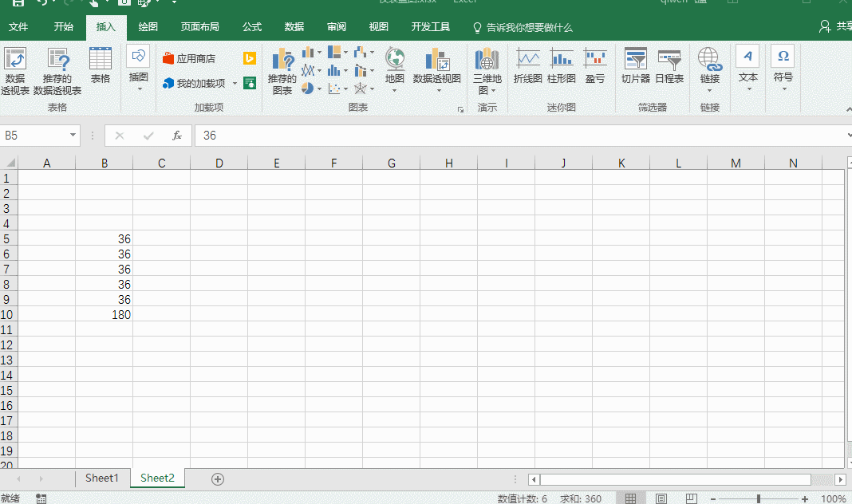The image size is (852, 504).
Task: Insert a hierarchy (treemap) chart
Action: 334,52
